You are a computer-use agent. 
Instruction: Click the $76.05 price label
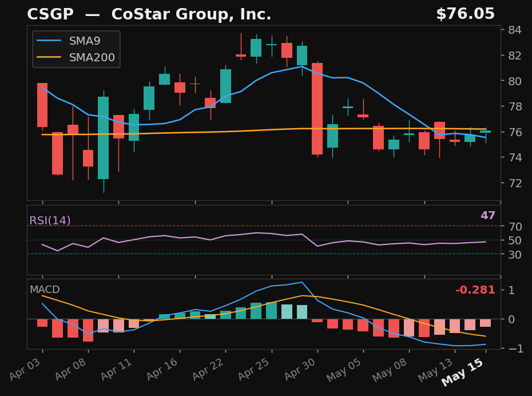(x=465, y=14)
